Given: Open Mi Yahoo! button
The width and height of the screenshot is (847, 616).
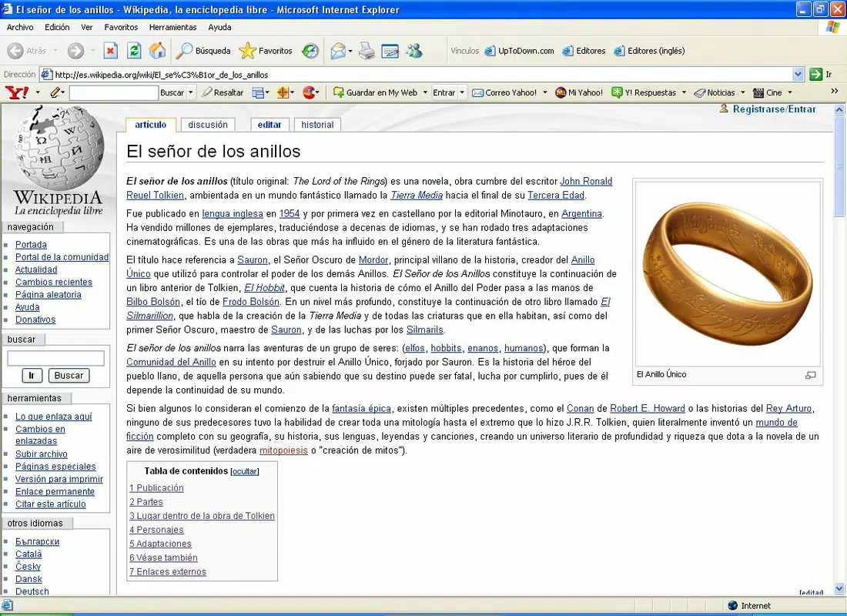Looking at the screenshot, I should pyautogui.click(x=579, y=92).
